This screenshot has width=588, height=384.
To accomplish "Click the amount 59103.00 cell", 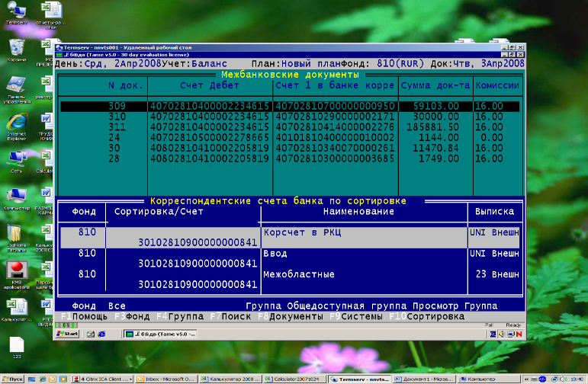I will [435, 107].
